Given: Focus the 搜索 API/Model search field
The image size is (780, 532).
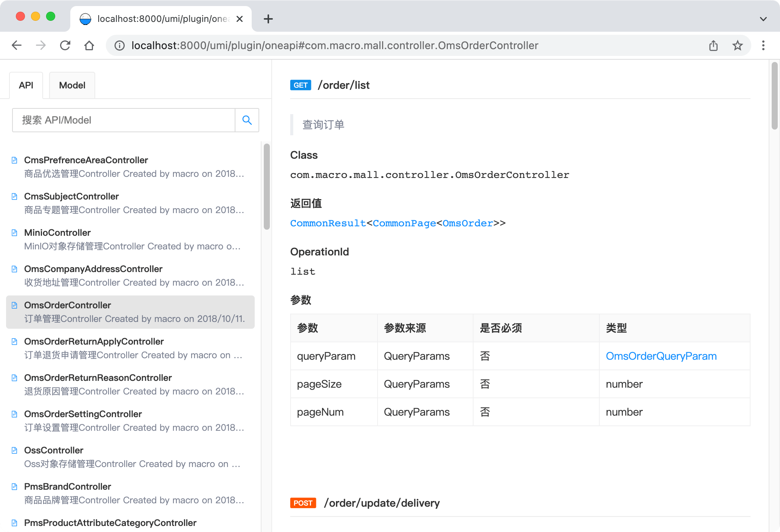Looking at the screenshot, I should tap(124, 120).
